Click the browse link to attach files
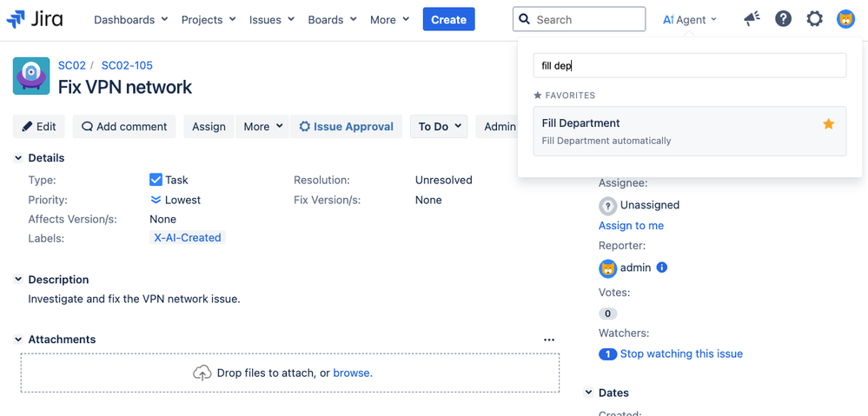868x416 pixels. (x=353, y=373)
